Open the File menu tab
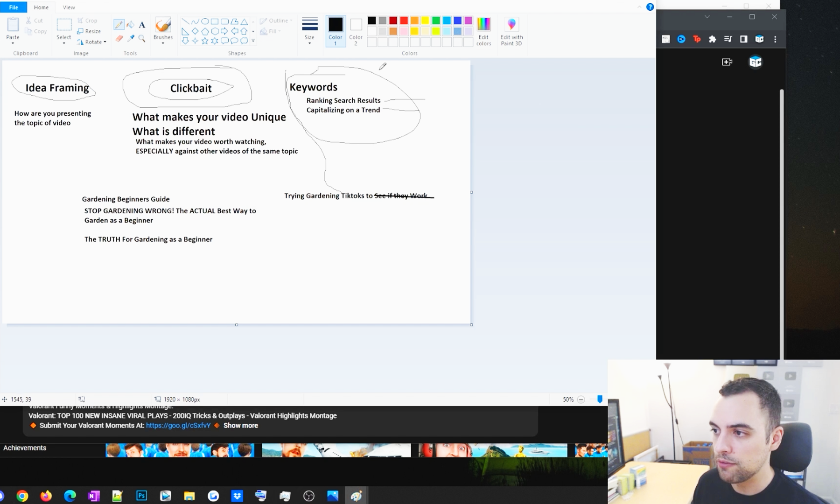Image resolution: width=840 pixels, height=504 pixels. 14,7
